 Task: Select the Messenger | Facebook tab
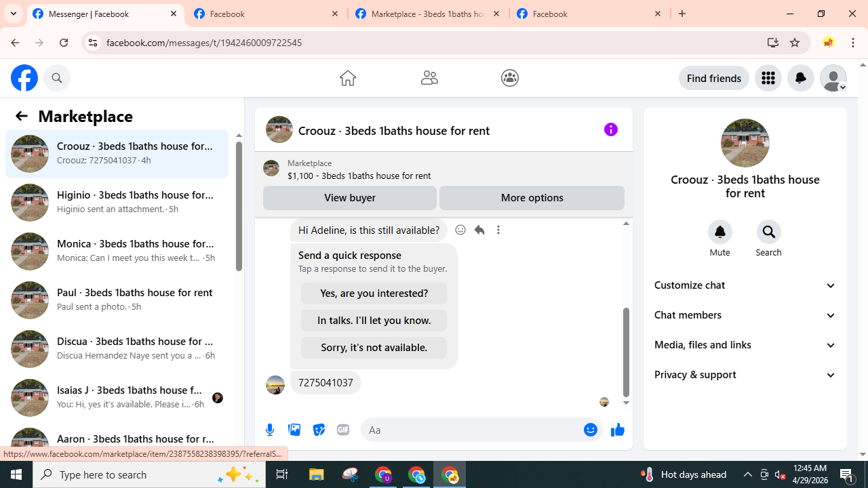click(105, 14)
